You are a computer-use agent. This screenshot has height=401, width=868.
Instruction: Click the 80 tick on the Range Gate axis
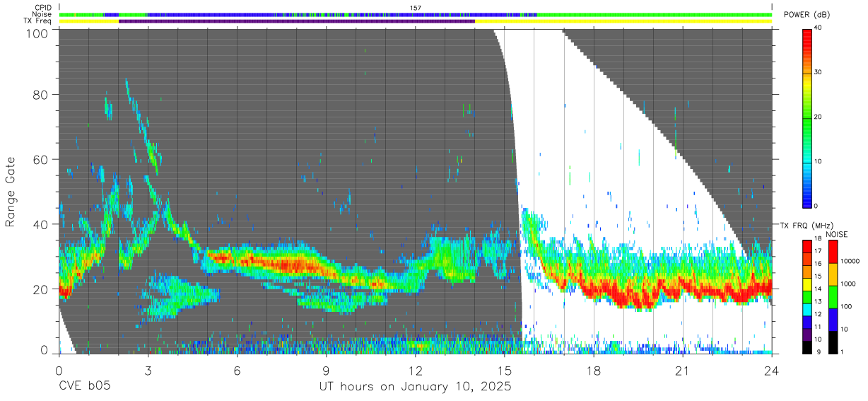click(x=42, y=94)
